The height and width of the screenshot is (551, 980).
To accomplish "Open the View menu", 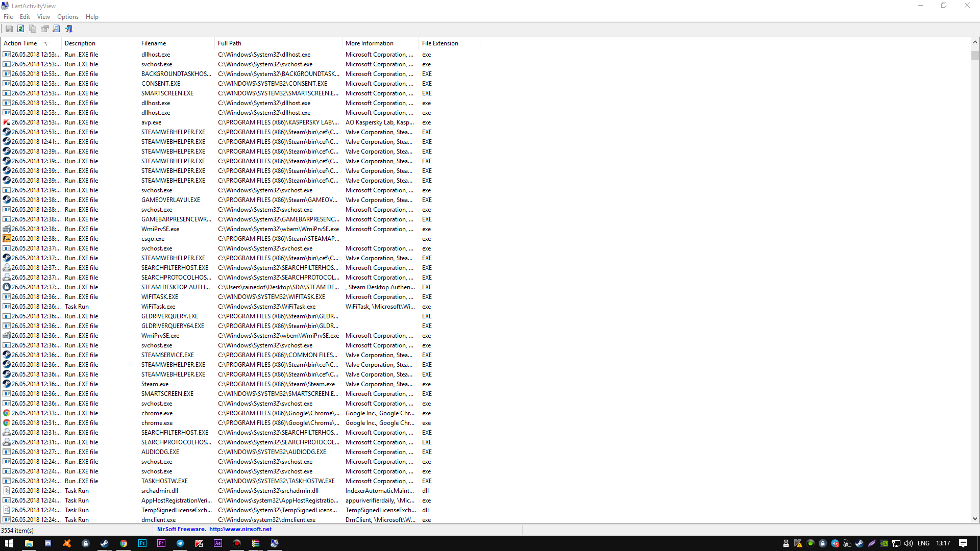I will click(x=43, y=17).
